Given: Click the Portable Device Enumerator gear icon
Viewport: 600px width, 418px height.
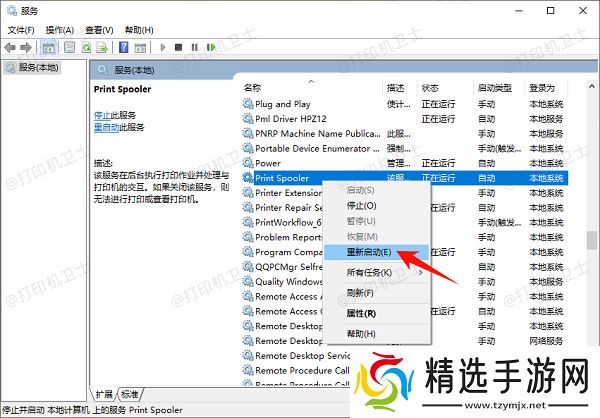Looking at the screenshot, I should tap(248, 148).
